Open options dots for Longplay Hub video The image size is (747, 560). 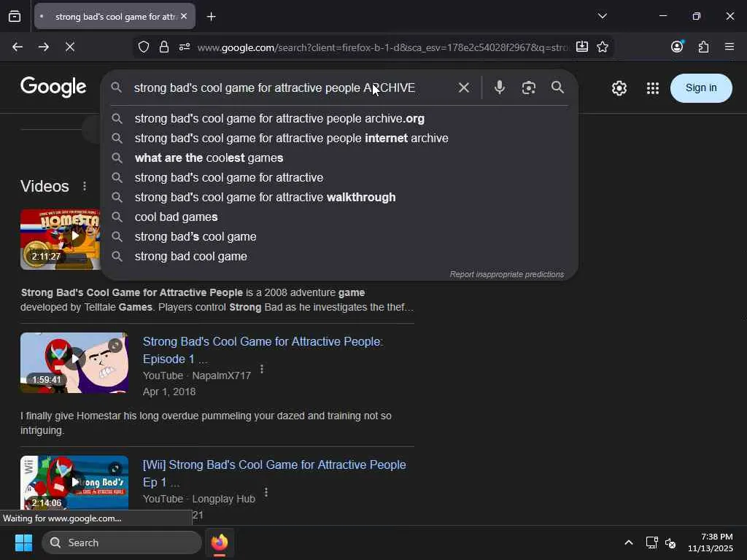(x=266, y=492)
